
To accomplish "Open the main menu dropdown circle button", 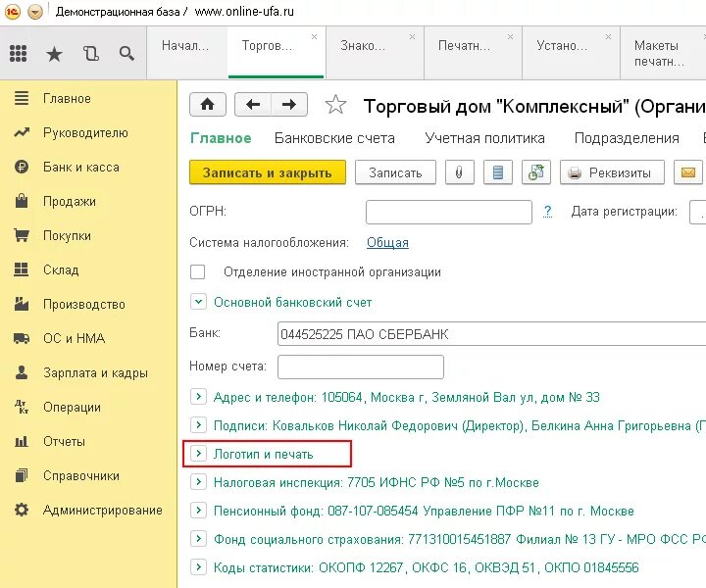I will (35, 12).
